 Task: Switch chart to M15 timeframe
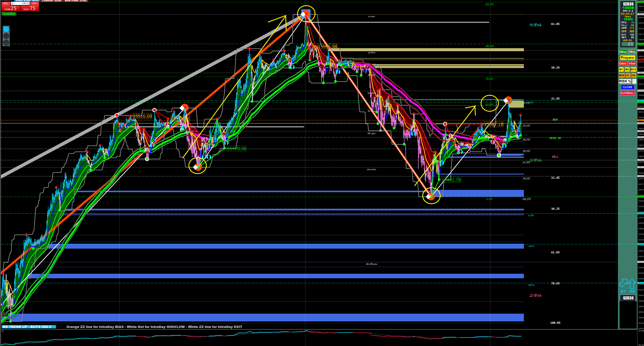633,69
